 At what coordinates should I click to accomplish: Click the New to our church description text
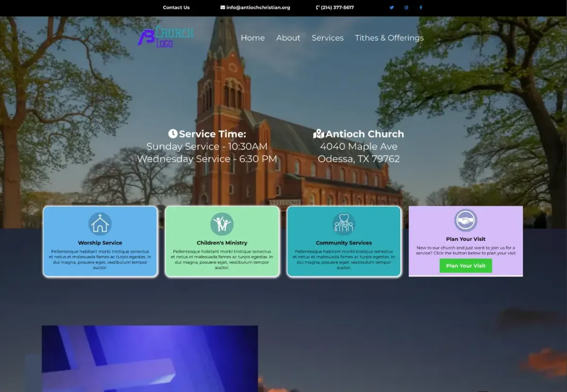click(466, 250)
